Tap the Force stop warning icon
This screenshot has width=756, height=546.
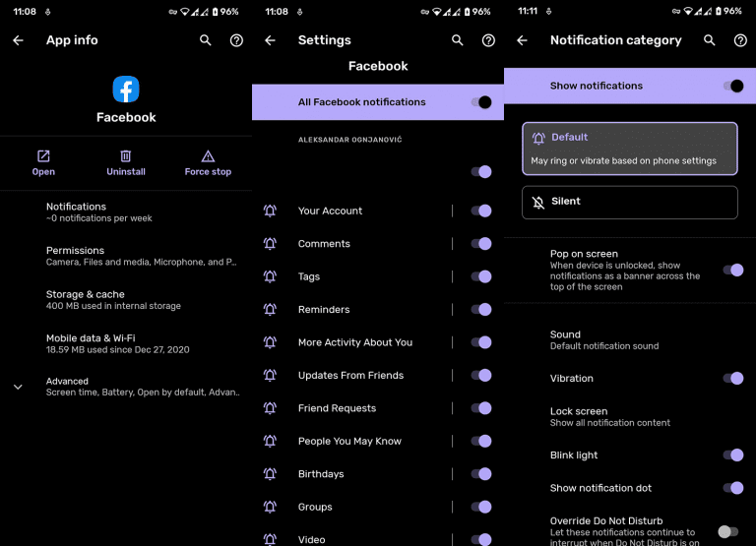208,156
